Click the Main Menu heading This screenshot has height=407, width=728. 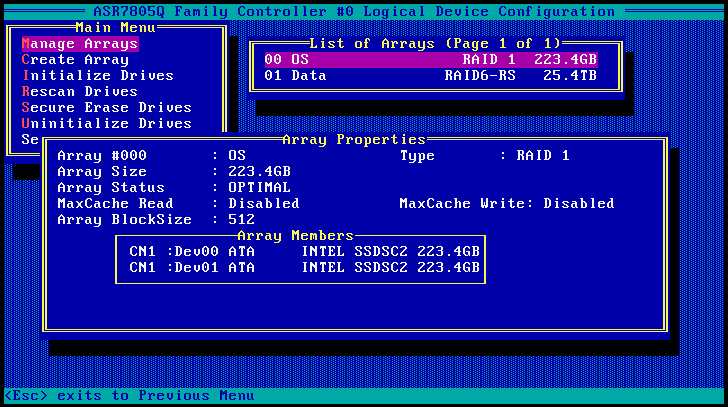115,28
